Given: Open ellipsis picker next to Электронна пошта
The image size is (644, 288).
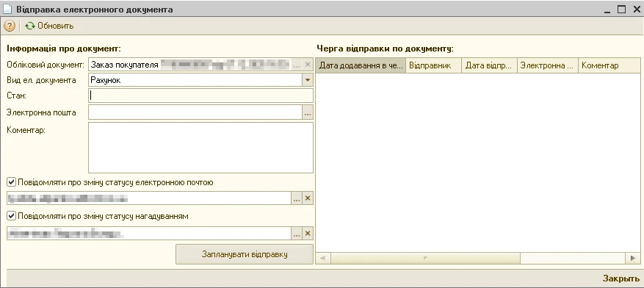Looking at the screenshot, I should point(308,112).
